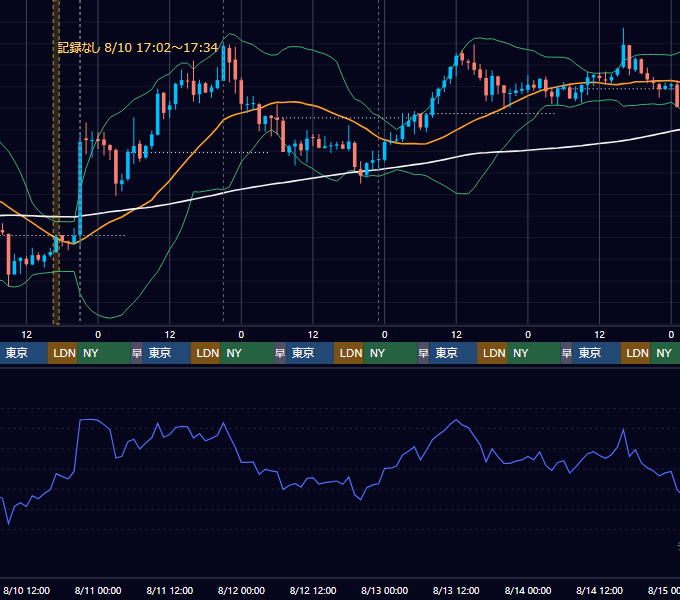Screen dimensions: 680x600
Task: Pick the NY session block starting 8/13 evening
Action: tap(533, 353)
